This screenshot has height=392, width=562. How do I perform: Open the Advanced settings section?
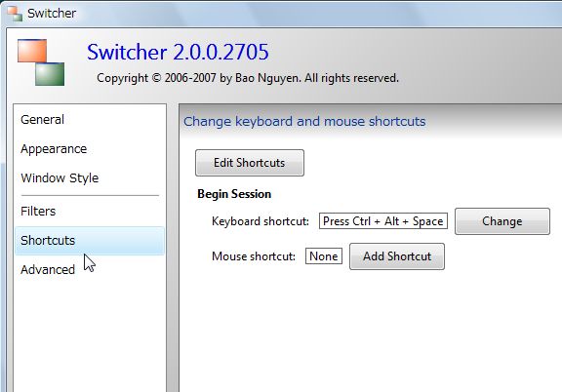click(48, 269)
